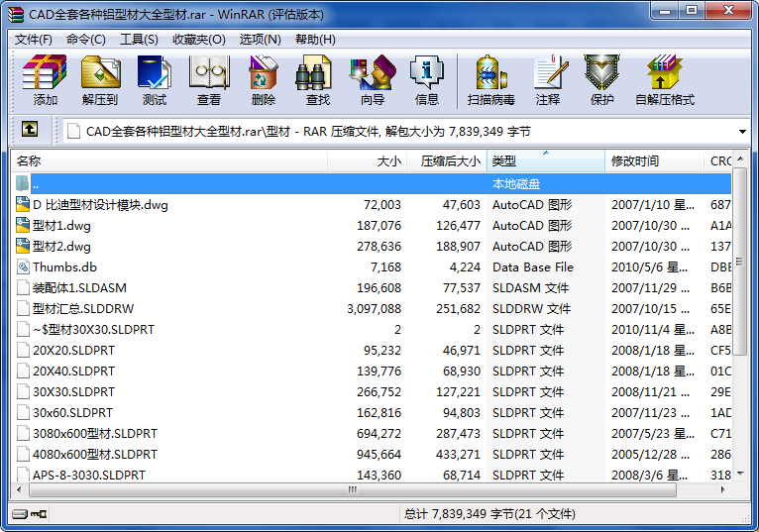Run the 测试 (Test) archive tool

(155, 80)
